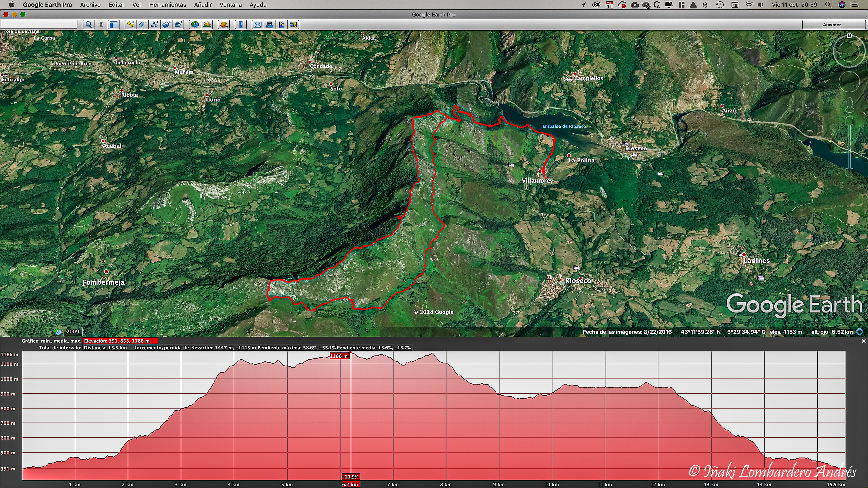Click the Street View pegman icon
Viewport: 868px width, 488px height.
point(849,105)
